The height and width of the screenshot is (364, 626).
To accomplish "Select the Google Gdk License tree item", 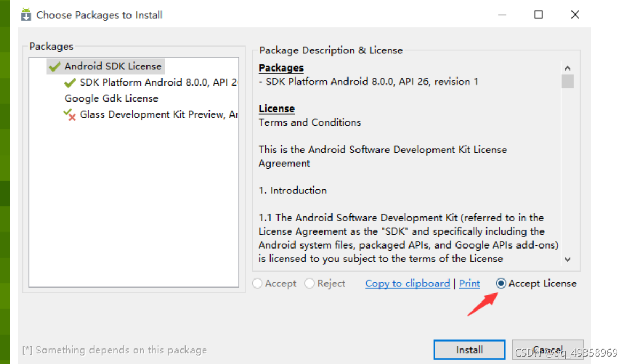I will 111,98.
